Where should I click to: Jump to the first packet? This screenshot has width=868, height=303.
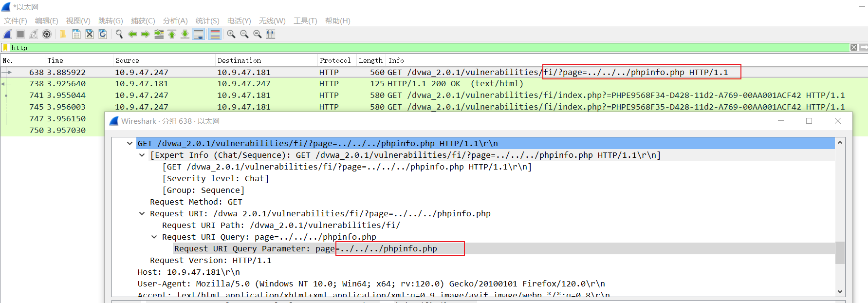172,34
